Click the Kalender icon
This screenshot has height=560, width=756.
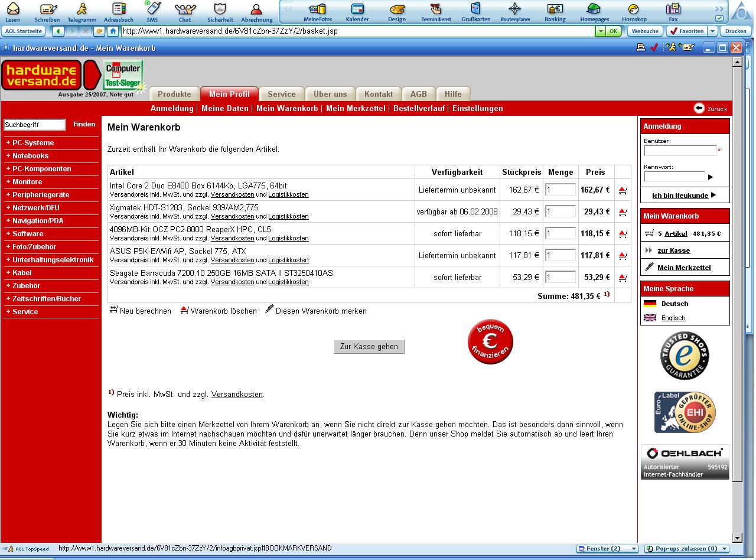point(357,11)
